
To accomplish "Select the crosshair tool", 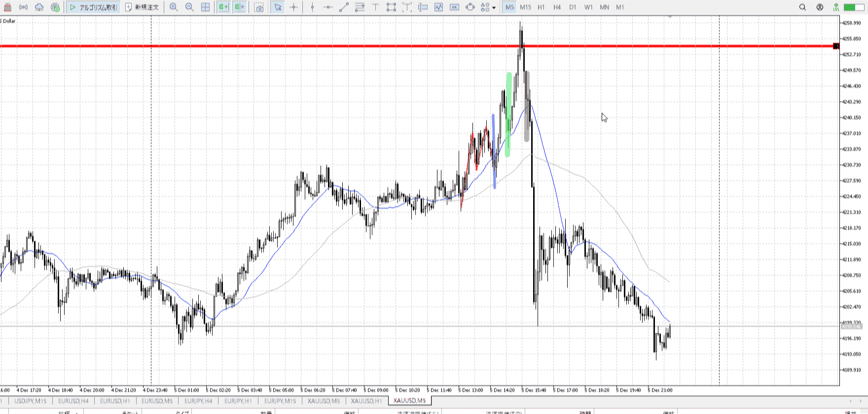I will click(294, 7).
